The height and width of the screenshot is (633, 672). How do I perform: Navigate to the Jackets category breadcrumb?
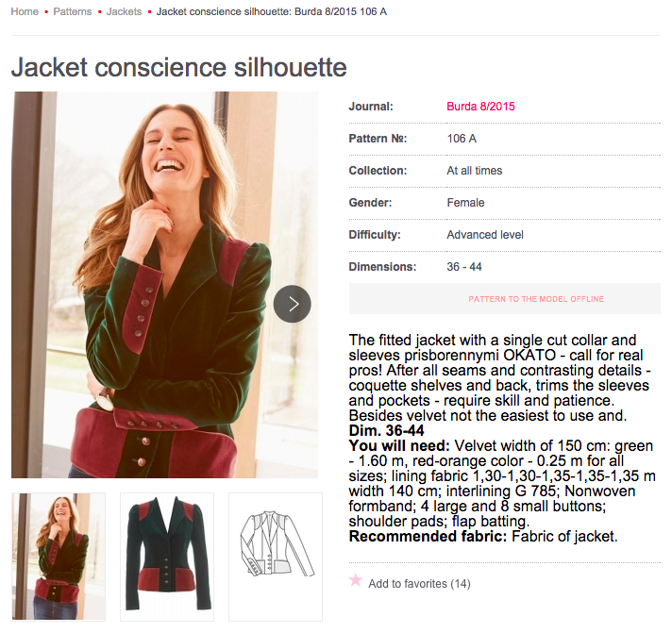124,11
